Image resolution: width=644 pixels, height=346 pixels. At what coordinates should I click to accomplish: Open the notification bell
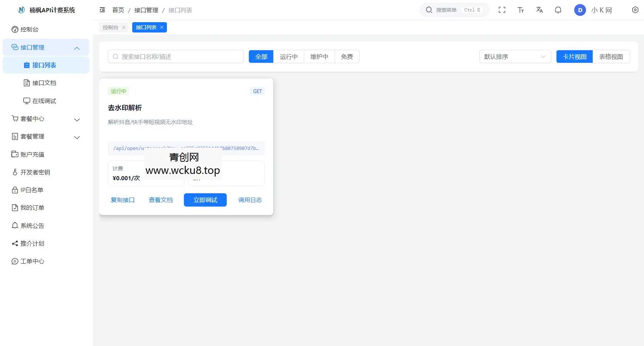coord(558,10)
